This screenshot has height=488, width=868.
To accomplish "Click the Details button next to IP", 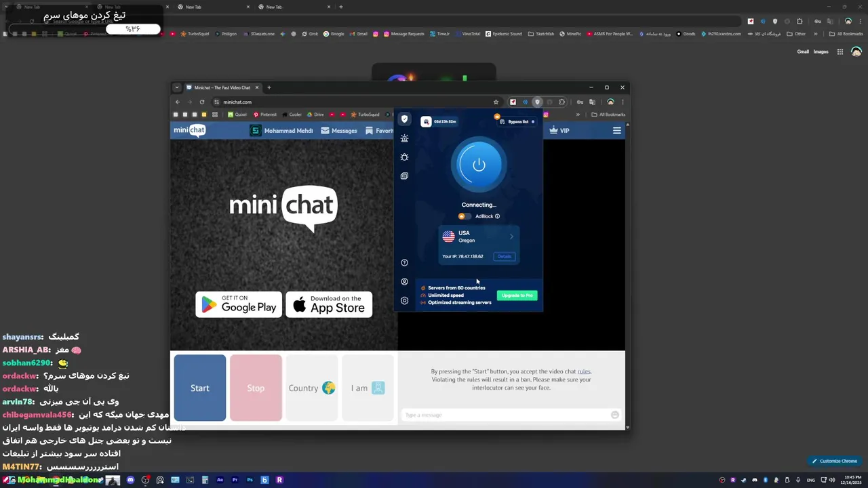I will tap(505, 256).
